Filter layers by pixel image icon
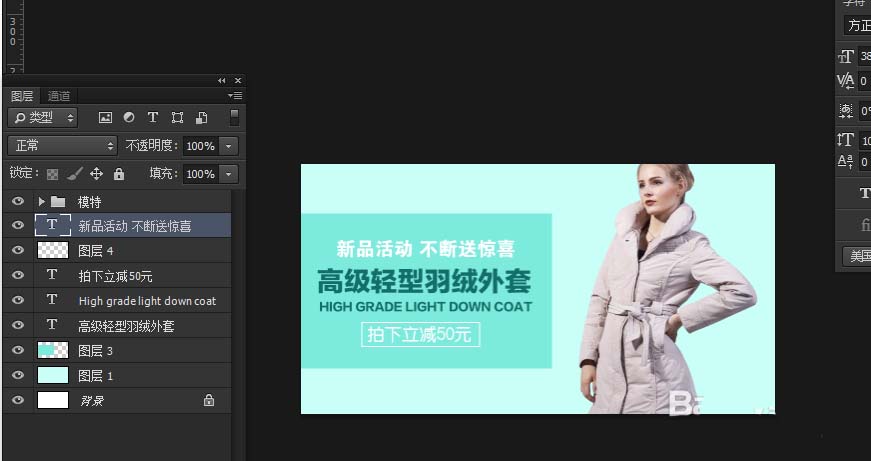871x461 pixels. 105,117
